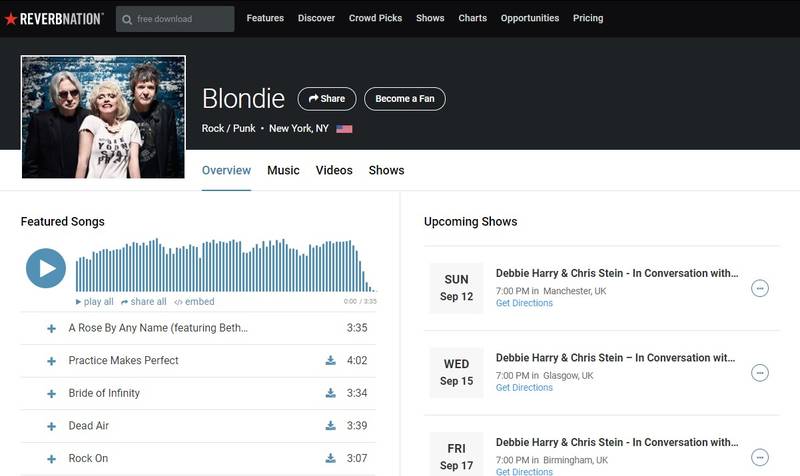800x476 pixels.
Task: Download Practice Makes Perfect
Action: click(331, 360)
